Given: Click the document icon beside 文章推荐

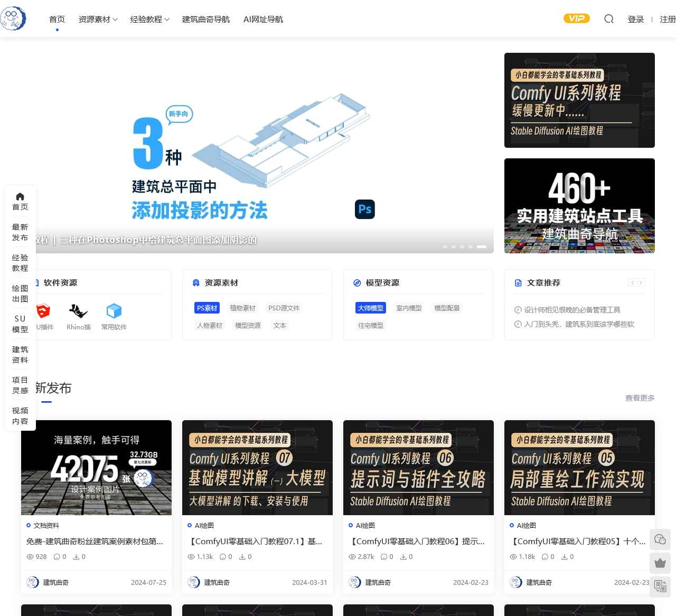Looking at the screenshot, I should click(x=518, y=283).
